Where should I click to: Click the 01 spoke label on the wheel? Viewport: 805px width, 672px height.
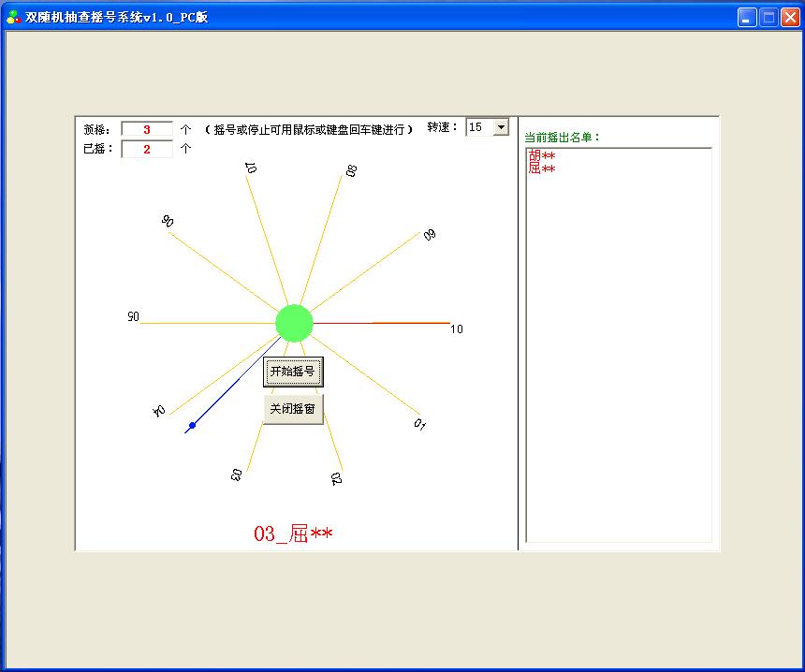click(x=420, y=424)
